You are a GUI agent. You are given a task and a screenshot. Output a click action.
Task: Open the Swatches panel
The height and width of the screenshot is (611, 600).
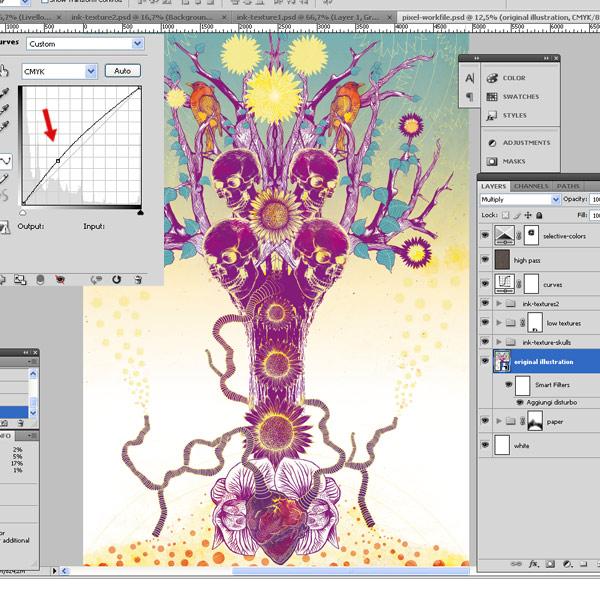[x=513, y=97]
